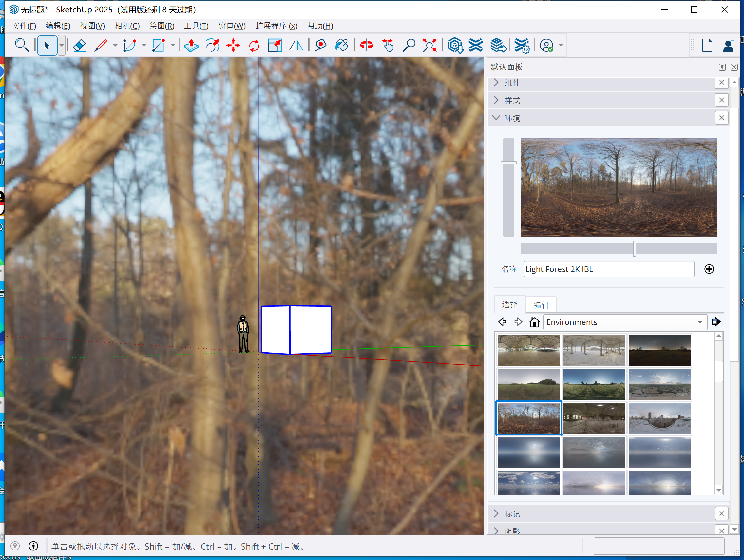Toggle geo-location status bar icon

point(15,546)
